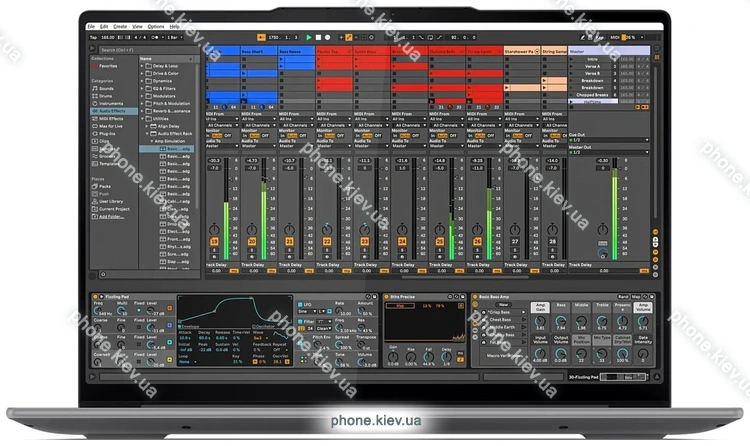Toggle track 19 activator button
This screenshot has height=446, width=750.
point(214,241)
